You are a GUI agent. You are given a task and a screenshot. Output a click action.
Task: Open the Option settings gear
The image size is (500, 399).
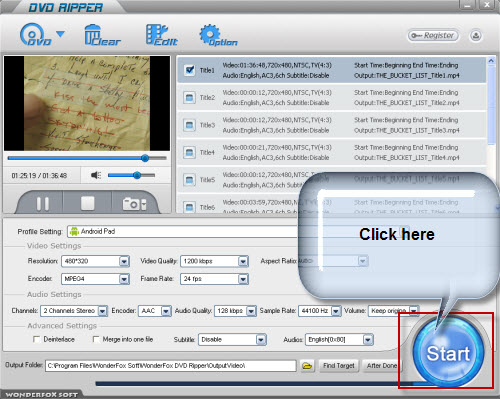(218, 35)
